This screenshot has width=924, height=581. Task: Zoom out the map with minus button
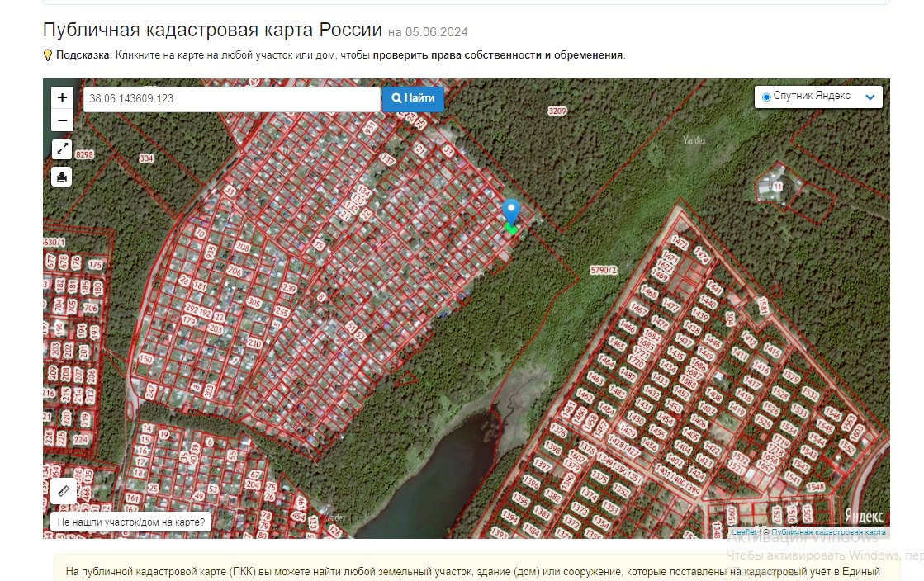(x=62, y=120)
